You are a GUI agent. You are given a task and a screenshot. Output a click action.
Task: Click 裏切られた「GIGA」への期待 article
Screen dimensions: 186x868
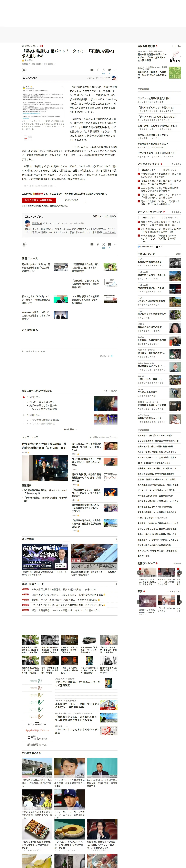(x=152, y=75)
